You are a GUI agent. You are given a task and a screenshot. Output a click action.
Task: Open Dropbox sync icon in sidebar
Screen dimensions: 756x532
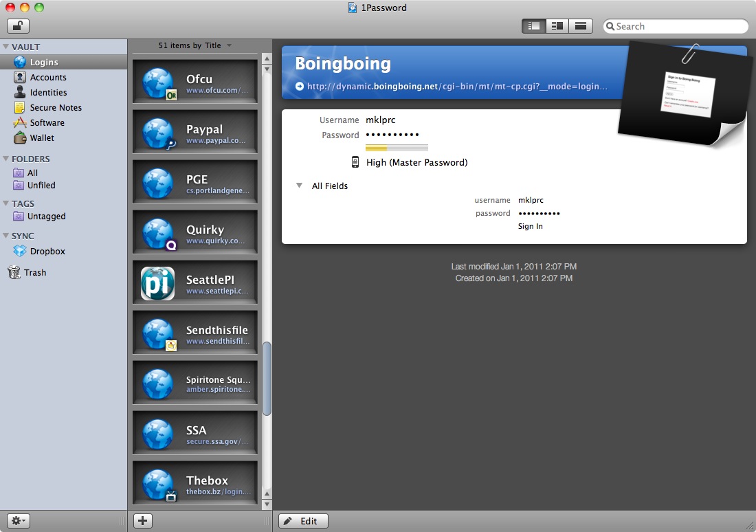[20, 251]
